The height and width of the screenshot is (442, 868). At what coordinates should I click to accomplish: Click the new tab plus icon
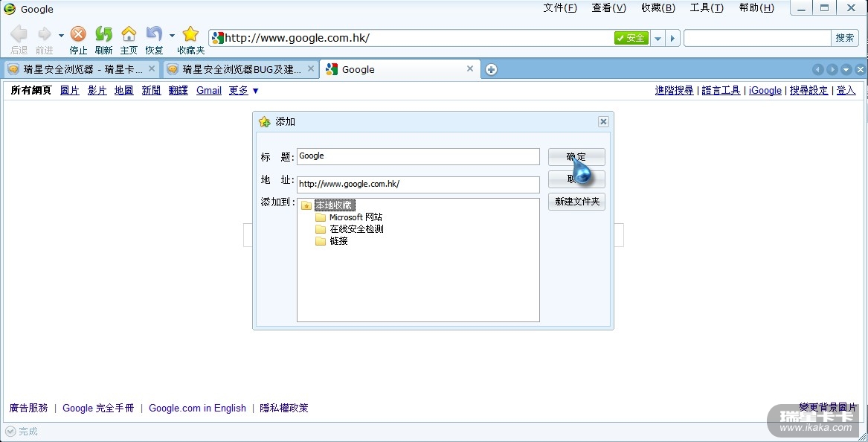click(x=491, y=69)
